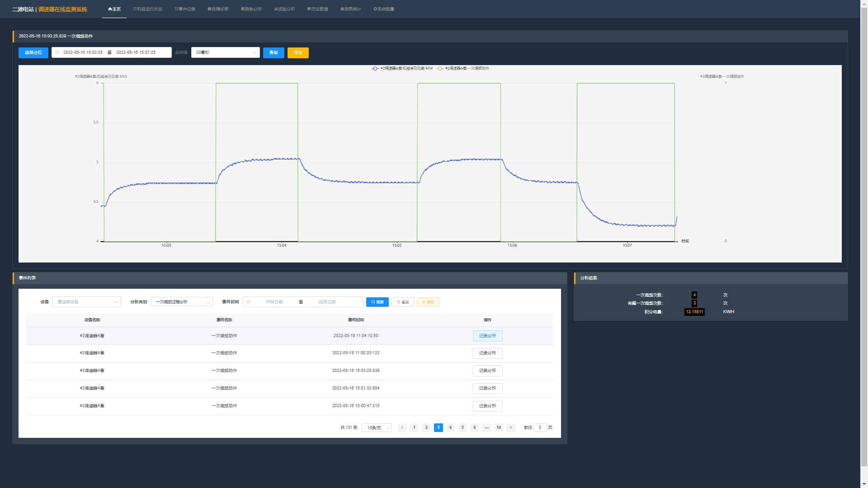The width and height of the screenshot is (868, 488).
Task: Click the 重置 reset button with refresh icon
Action: [x=403, y=302]
